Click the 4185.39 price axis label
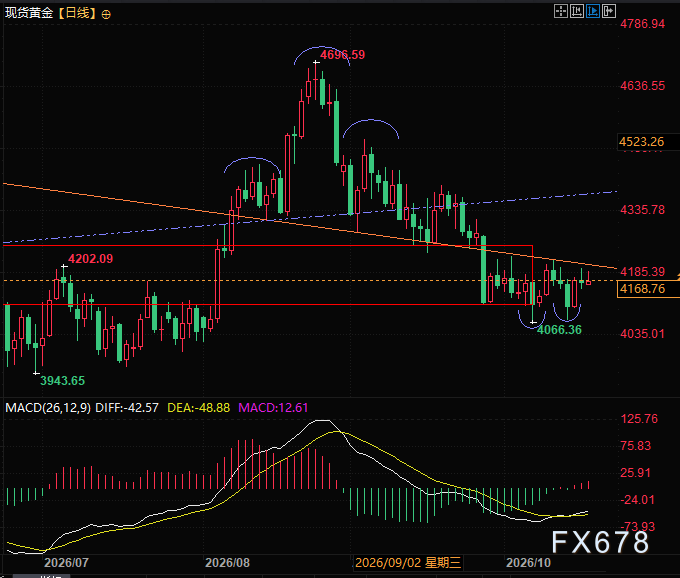The image size is (680, 578). [x=642, y=272]
